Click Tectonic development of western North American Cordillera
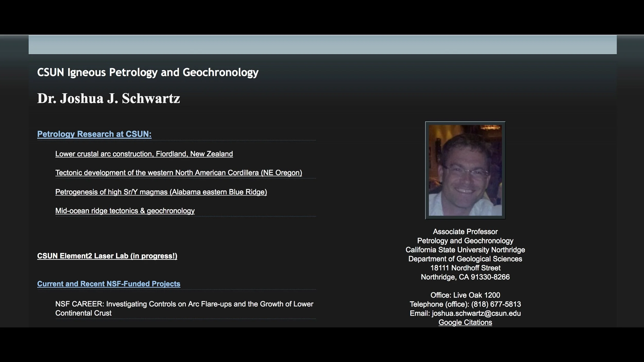Screen dimensions: 644x362 (179, 173)
